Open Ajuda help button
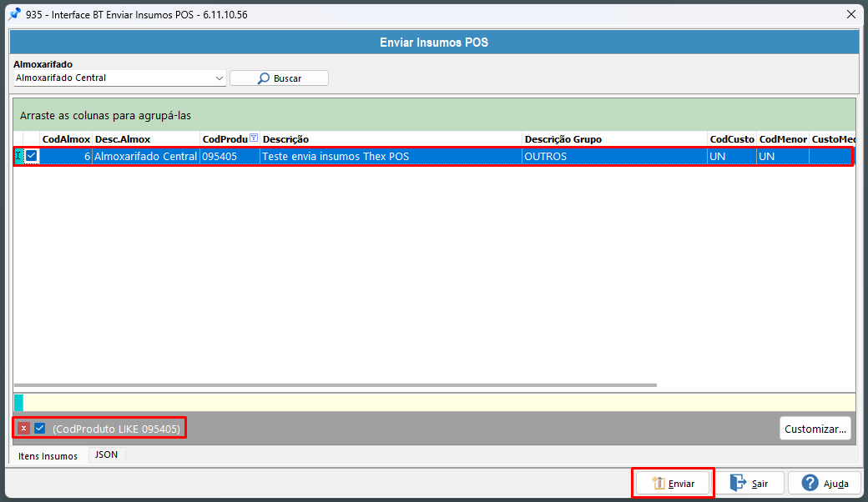 click(825, 483)
